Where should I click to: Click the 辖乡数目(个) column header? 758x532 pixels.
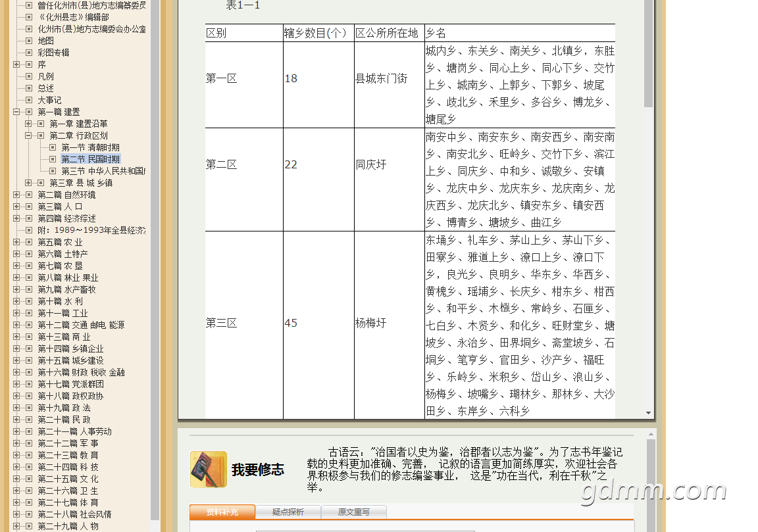318,33
